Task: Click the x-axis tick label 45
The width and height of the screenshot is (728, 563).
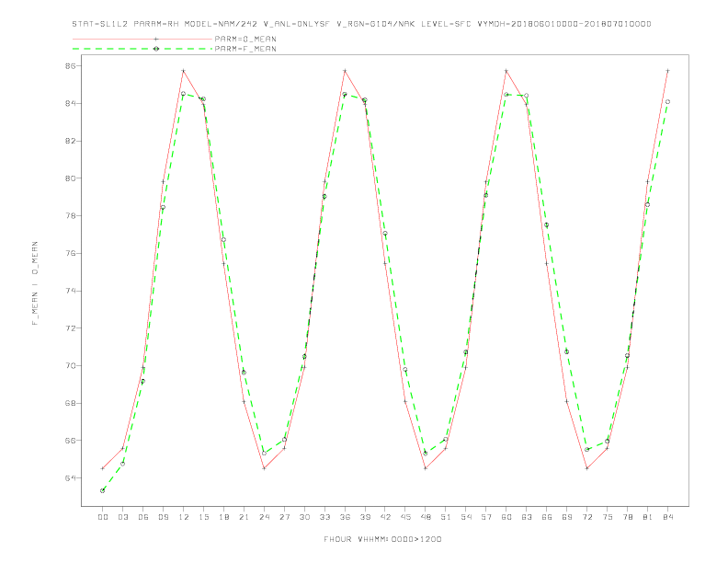Action: pos(405,517)
